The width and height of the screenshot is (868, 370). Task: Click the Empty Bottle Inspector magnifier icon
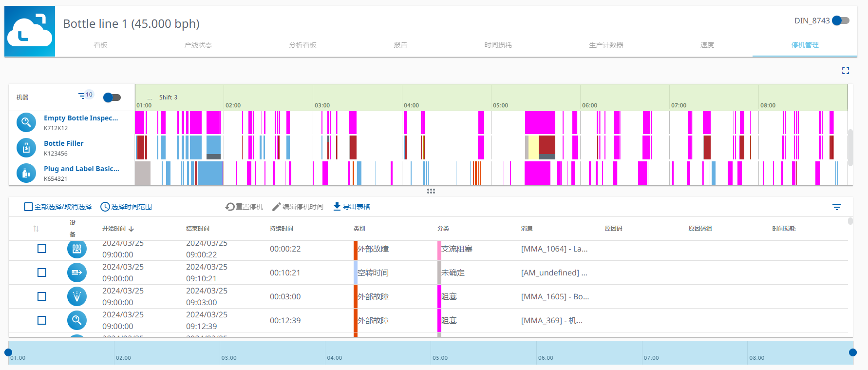[26, 122]
